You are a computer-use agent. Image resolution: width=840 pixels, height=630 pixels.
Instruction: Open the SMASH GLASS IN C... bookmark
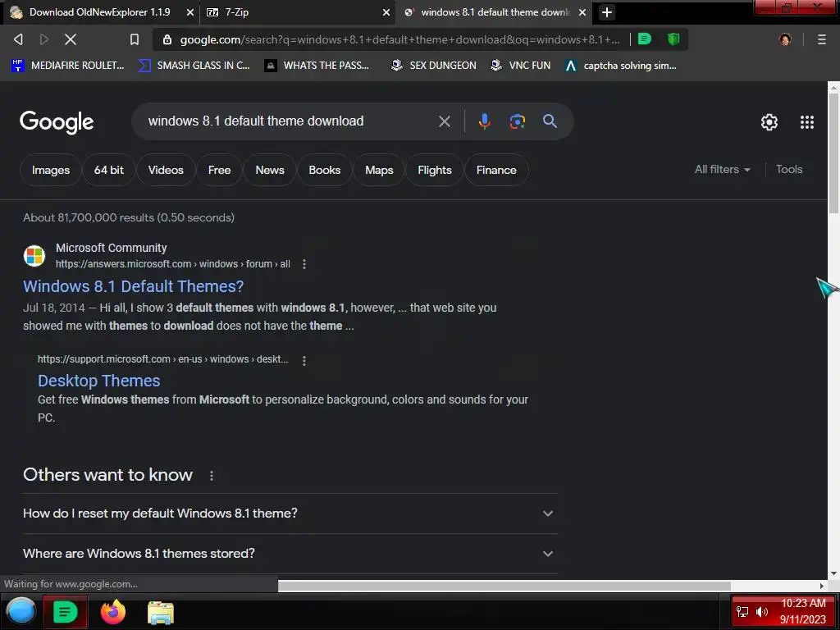coord(194,66)
